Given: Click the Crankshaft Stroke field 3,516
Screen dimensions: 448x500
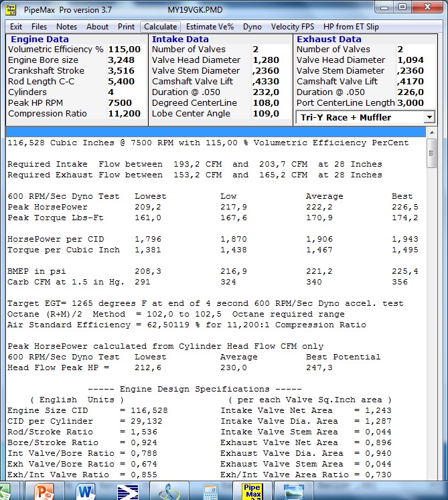Looking at the screenshot, I should pyautogui.click(x=127, y=71).
